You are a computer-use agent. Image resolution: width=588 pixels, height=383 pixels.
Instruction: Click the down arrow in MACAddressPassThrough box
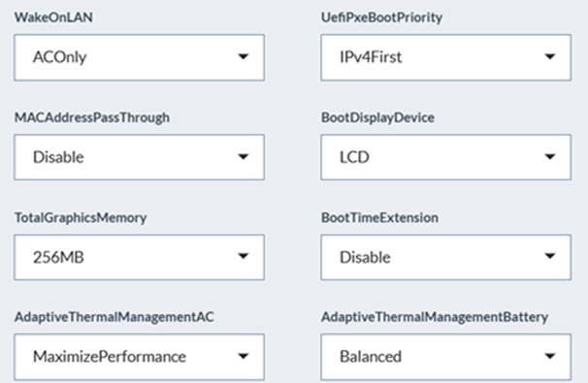click(244, 156)
